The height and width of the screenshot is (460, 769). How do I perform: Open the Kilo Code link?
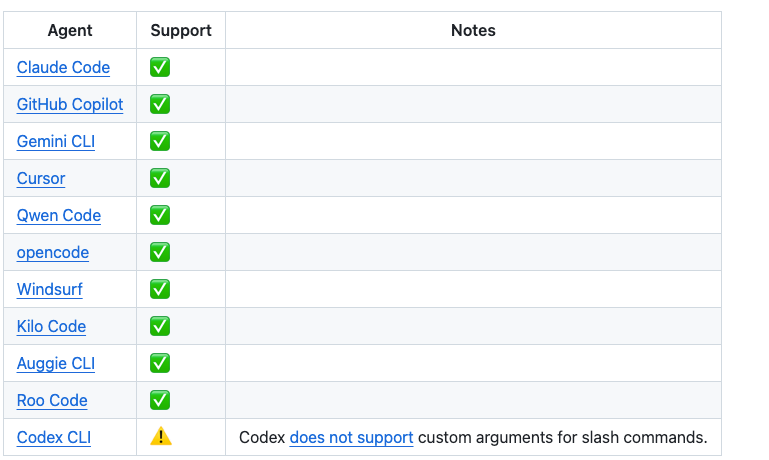(x=51, y=327)
